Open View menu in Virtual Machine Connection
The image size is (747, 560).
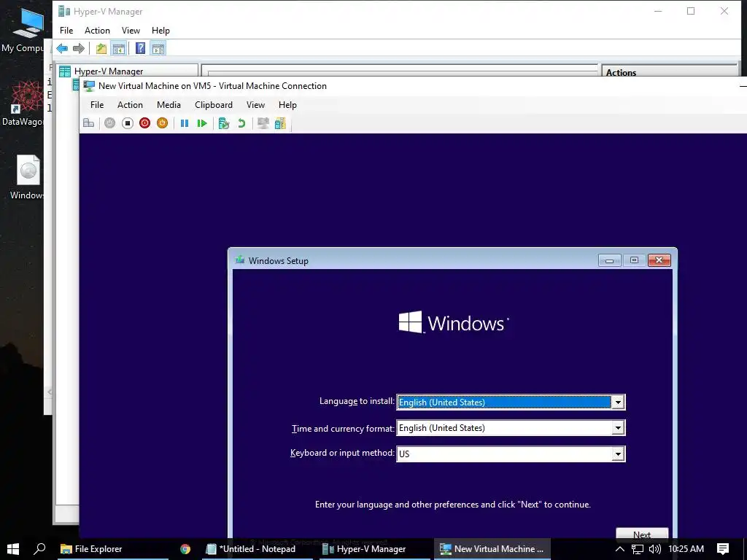[255, 105]
